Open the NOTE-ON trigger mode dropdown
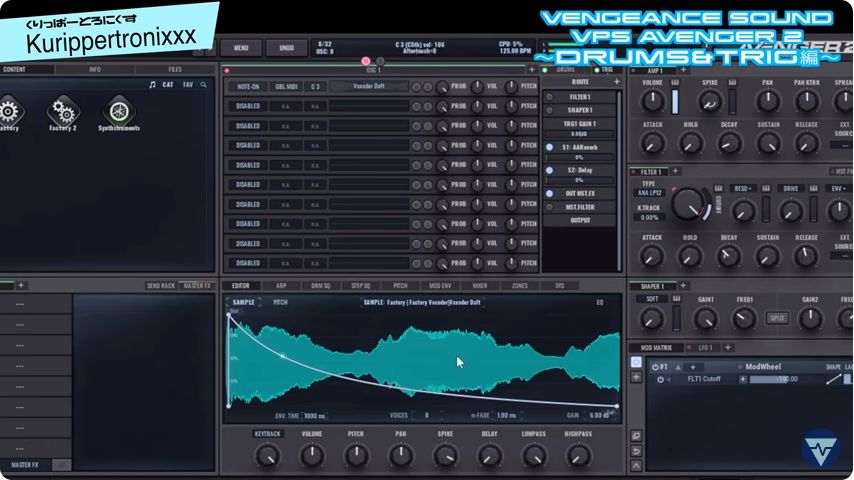 coord(248,87)
